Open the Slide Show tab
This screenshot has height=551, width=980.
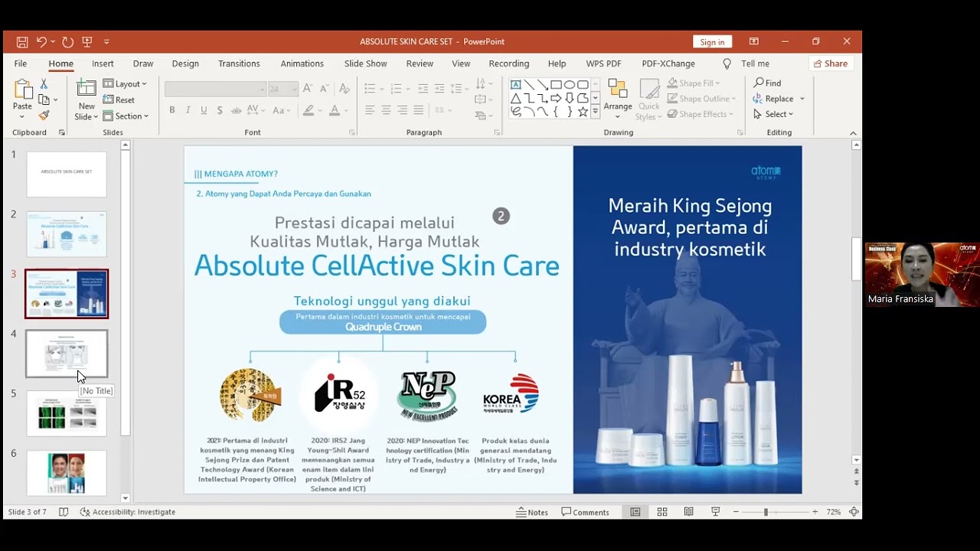366,64
